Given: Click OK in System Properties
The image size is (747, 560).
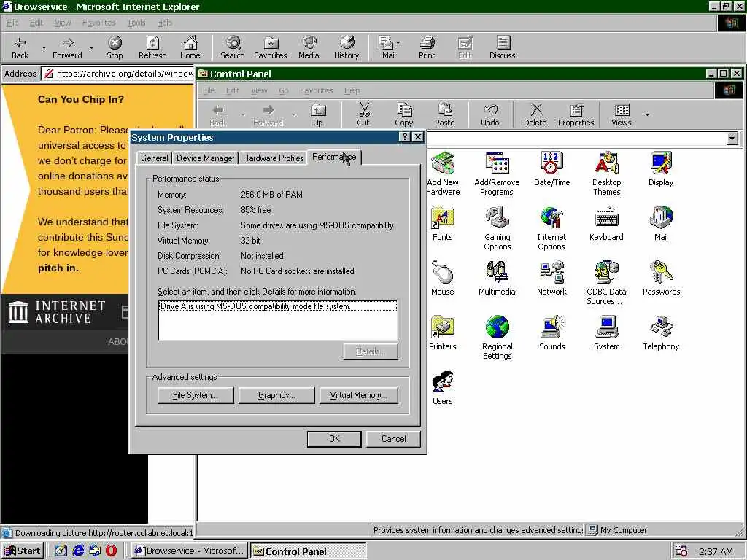Looking at the screenshot, I should pos(334,438).
